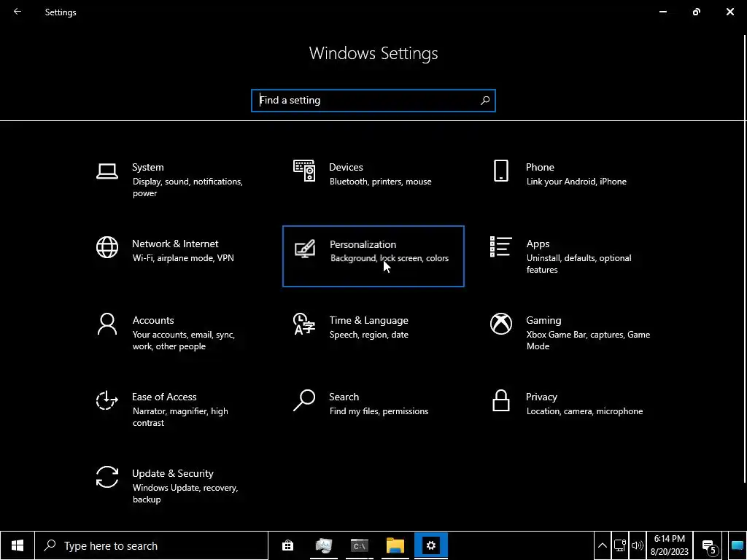Click "Windows Update, recovery, backup" text

pos(185,494)
